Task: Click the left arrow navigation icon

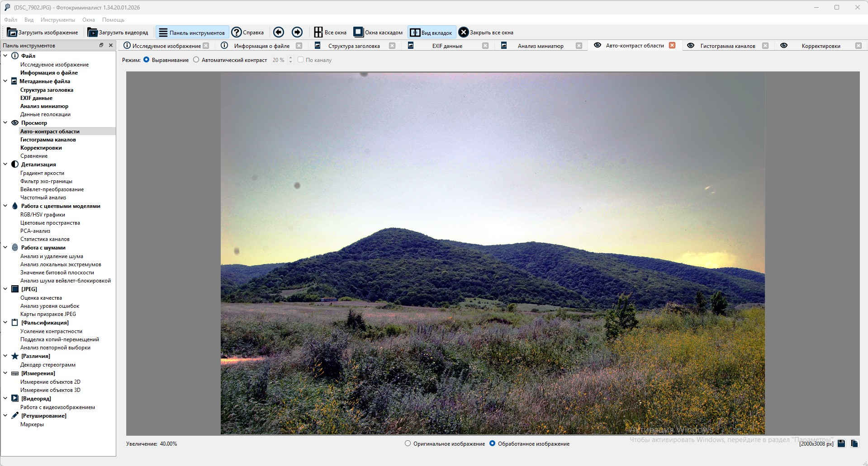Action: [279, 32]
